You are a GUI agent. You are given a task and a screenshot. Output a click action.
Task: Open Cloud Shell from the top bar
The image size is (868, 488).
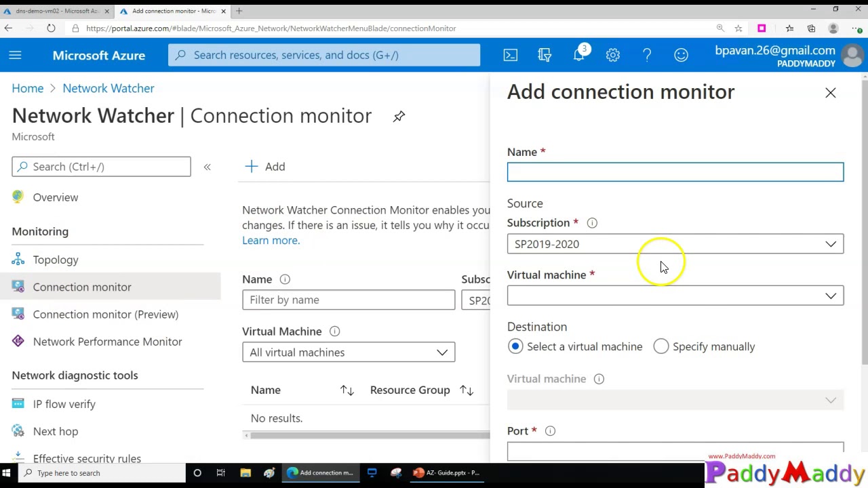[511, 56]
